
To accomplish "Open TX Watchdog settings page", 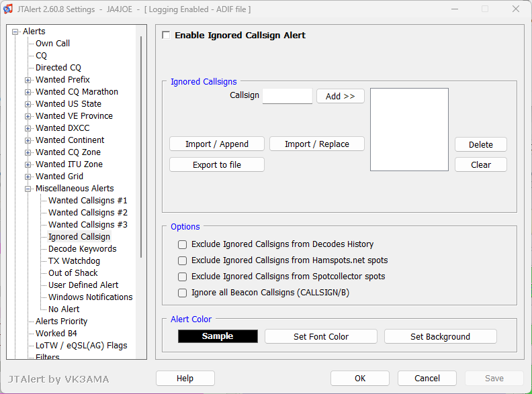I will (x=75, y=260).
